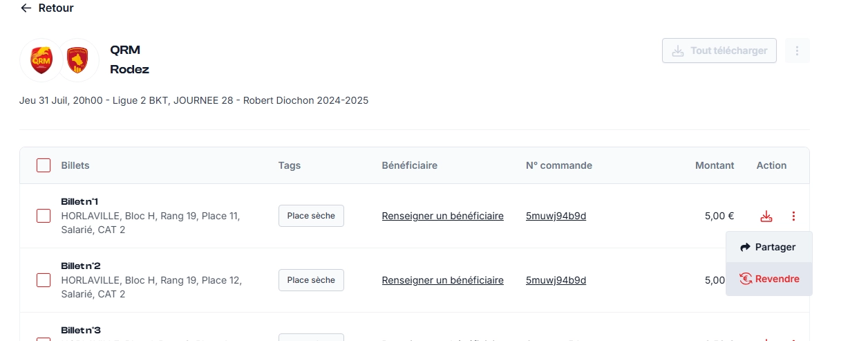This screenshot has height=341, width=868.
Task: Click the Billets column header
Action: tap(75, 165)
